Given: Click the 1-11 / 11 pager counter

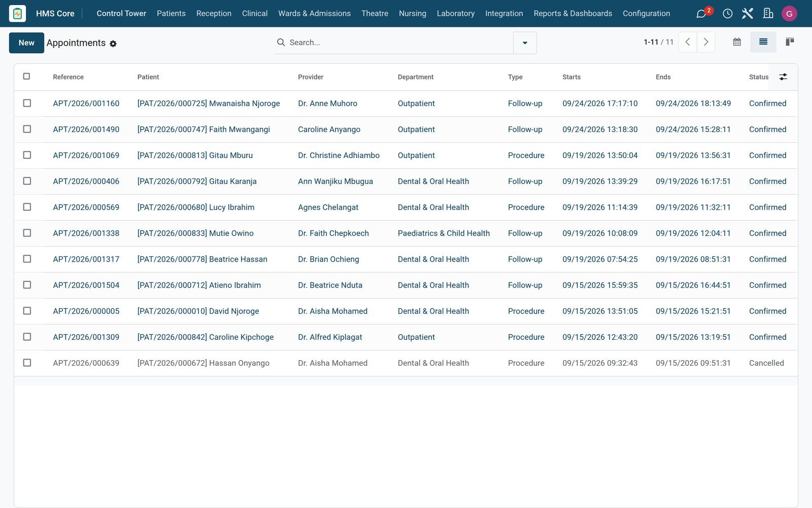Looking at the screenshot, I should [658, 42].
